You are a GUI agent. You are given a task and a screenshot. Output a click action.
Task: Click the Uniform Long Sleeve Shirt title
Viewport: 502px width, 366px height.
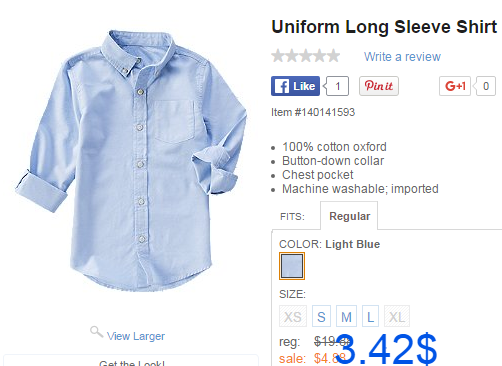pyautogui.click(x=384, y=27)
